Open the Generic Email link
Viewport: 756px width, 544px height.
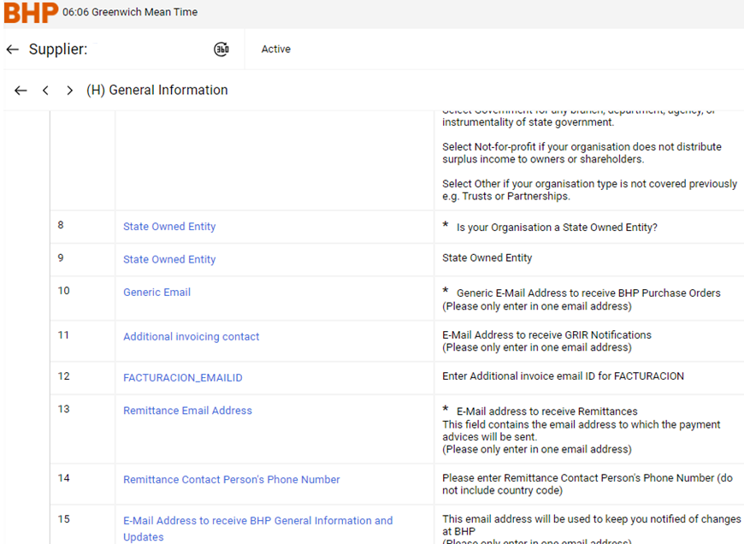tap(157, 293)
